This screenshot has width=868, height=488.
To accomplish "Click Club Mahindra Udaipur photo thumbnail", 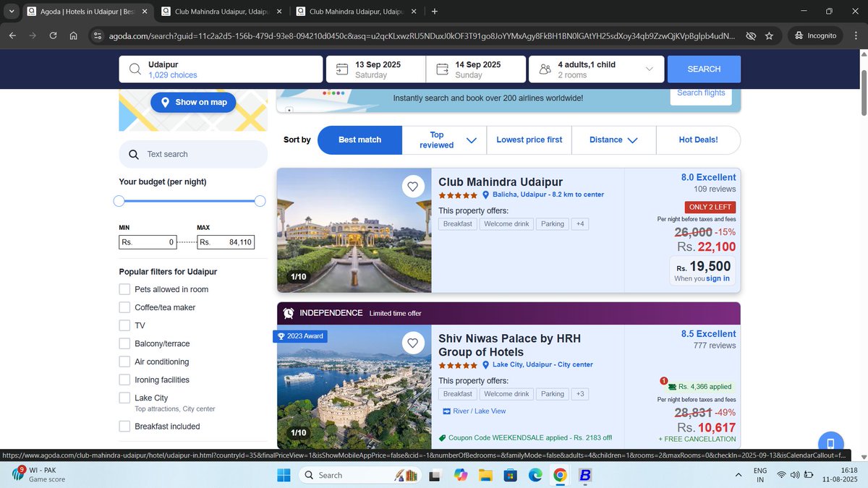I will (x=354, y=230).
